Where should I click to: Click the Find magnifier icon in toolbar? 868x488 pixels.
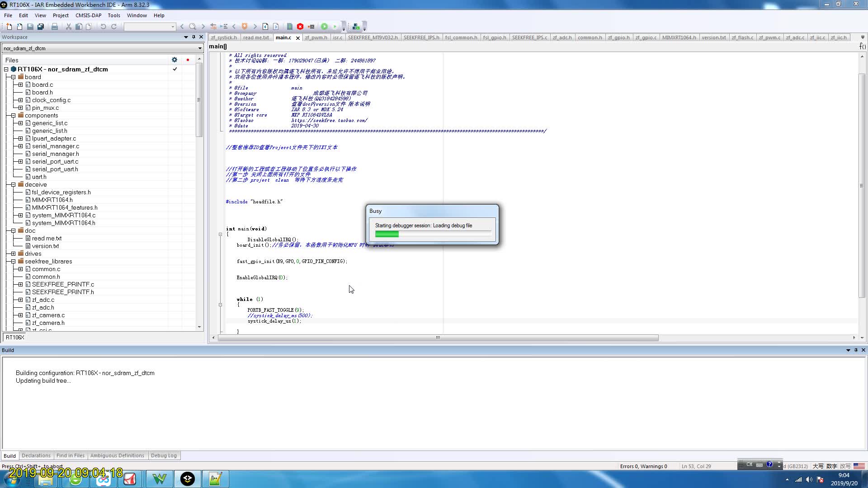[193, 27]
